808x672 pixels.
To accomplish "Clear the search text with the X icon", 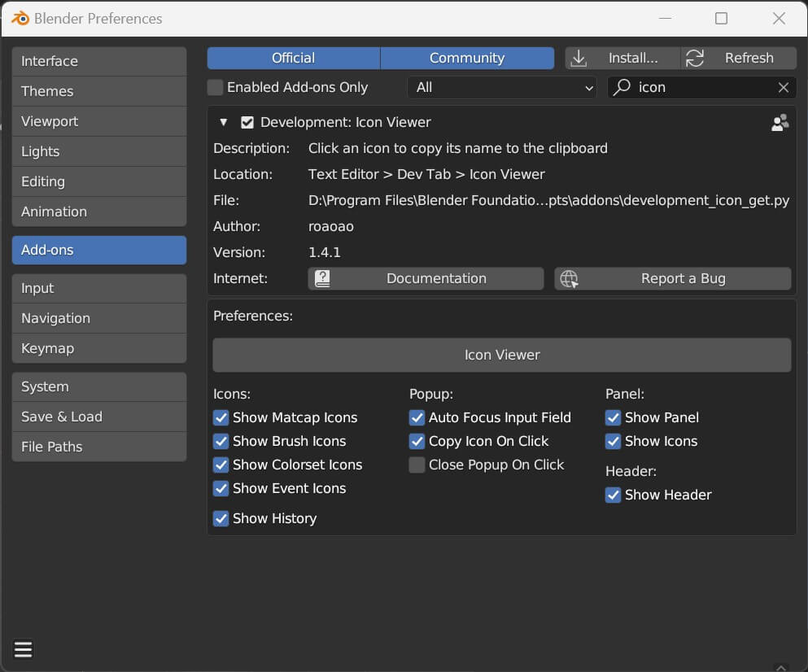I will [783, 88].
